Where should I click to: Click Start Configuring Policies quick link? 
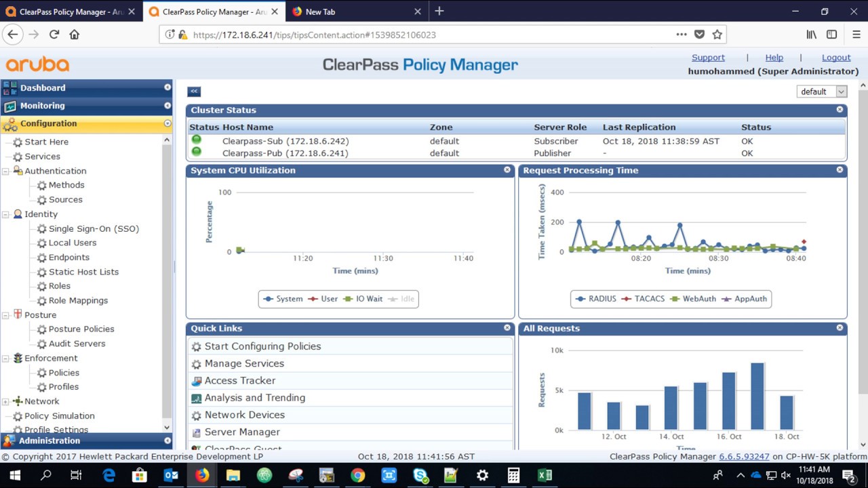pos(262,346)
